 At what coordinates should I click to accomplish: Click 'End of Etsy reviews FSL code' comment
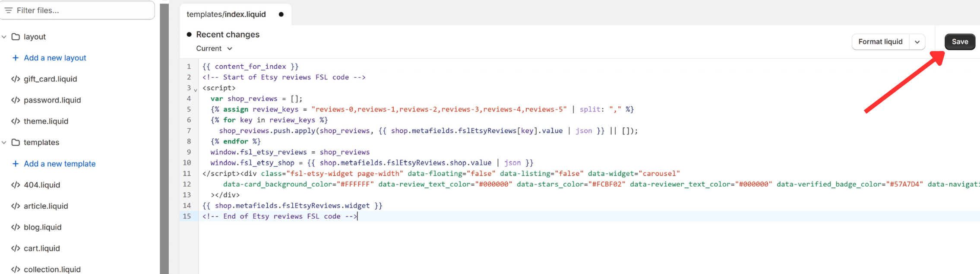tap(280, 217)
